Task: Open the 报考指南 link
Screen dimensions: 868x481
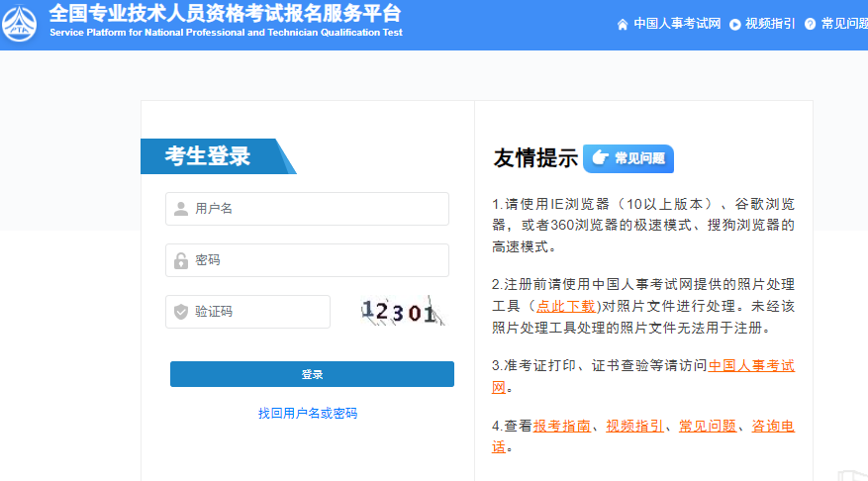Action: click(562, 426)
